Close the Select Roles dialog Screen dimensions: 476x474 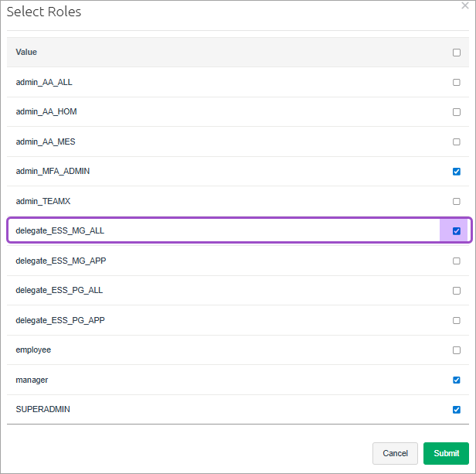click(x=465, y=5)
